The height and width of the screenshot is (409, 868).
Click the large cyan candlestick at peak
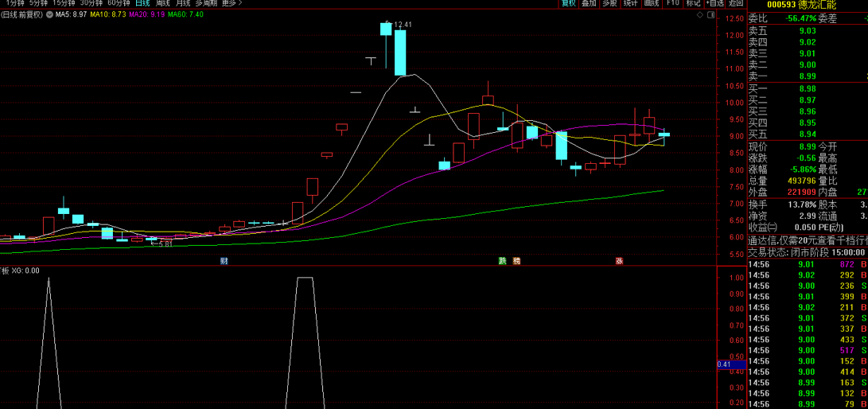pos(400,53)
